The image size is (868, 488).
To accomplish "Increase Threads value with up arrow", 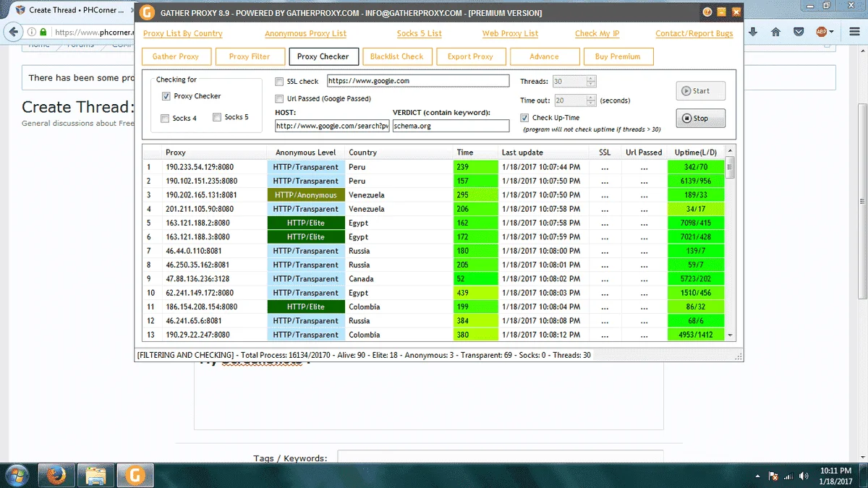I will (x=591, y=79).
